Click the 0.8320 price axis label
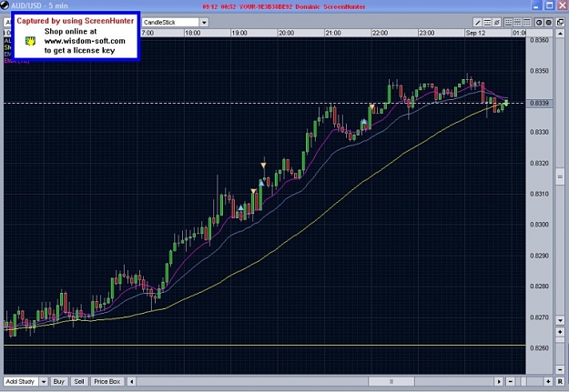The height and width of the screenshot is (392, 569). [x=539, y=163]
